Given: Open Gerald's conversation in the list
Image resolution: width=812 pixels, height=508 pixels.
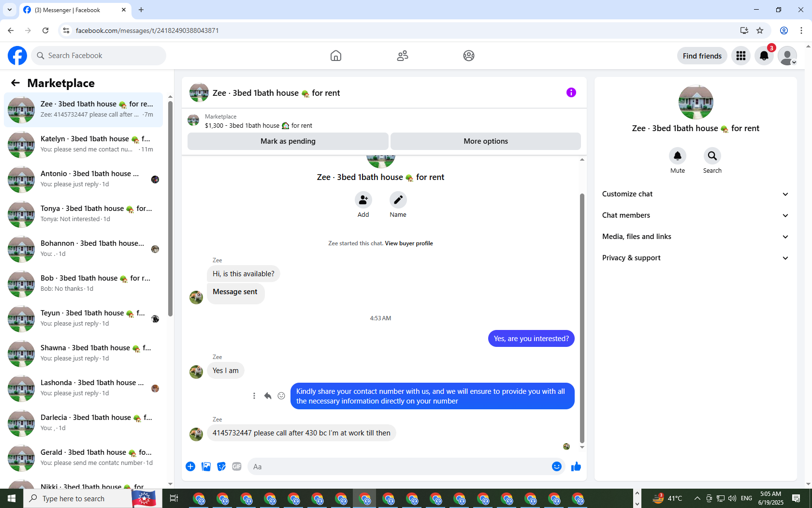Looking at the screenshot, I should coord(83,458).
